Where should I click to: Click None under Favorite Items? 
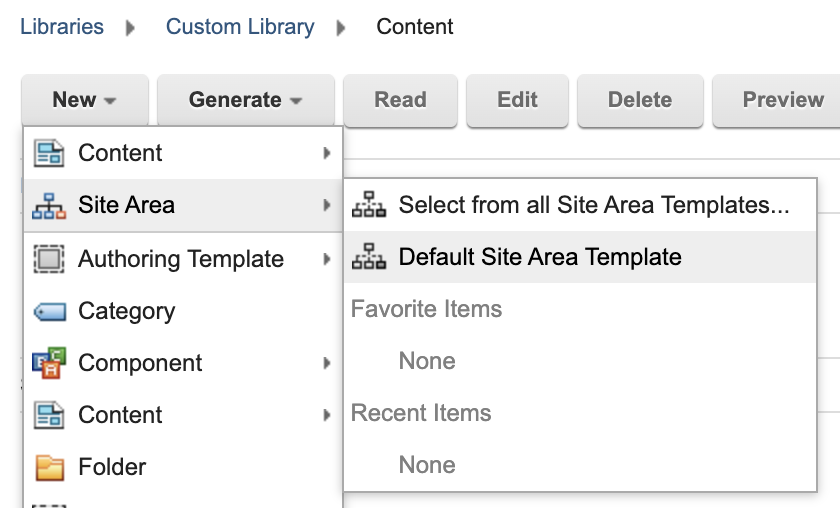[x=427, y=361]
